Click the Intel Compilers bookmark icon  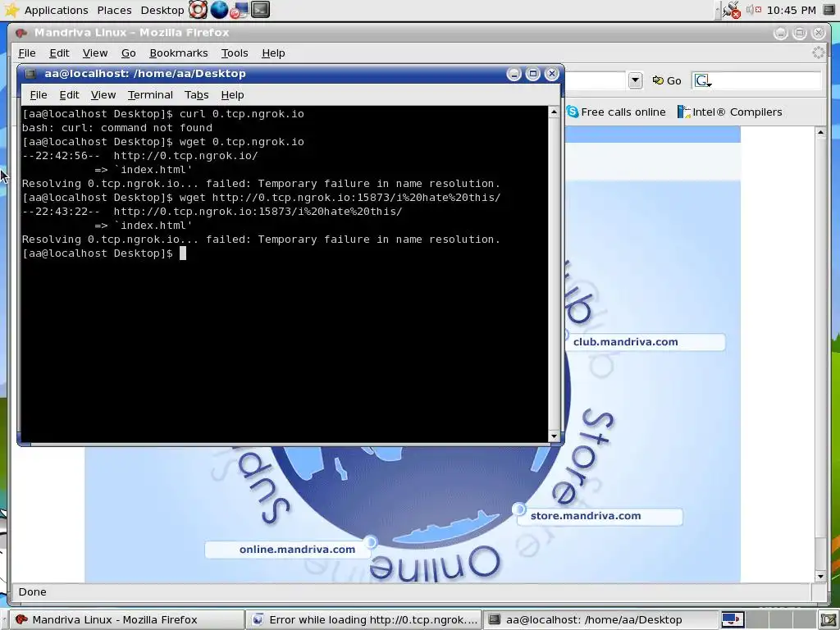tap(683, 112)
